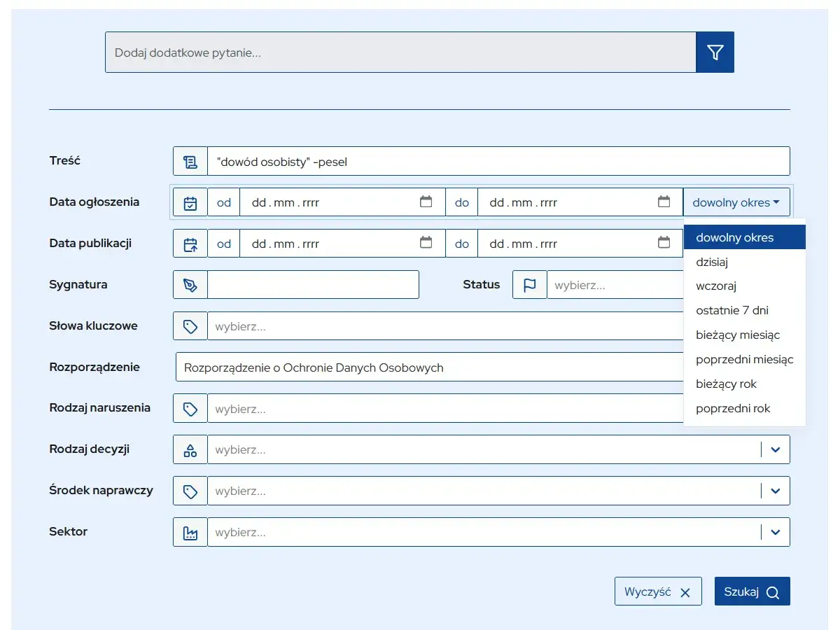
Task: Click the Szukaj search button
Action: [752, 591]
